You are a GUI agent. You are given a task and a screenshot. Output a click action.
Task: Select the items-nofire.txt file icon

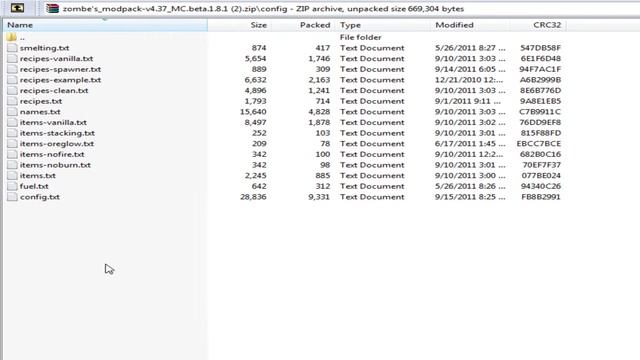[x=12, y=154]
